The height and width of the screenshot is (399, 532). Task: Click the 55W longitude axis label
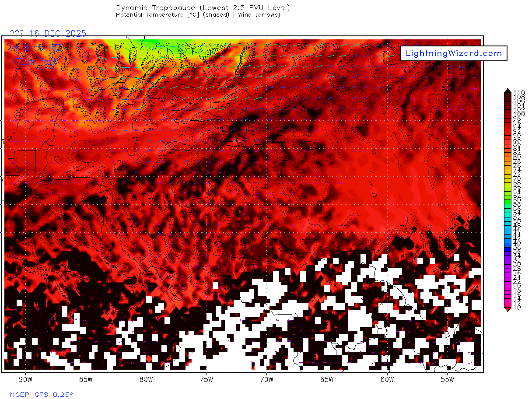[x=447, y=379]
